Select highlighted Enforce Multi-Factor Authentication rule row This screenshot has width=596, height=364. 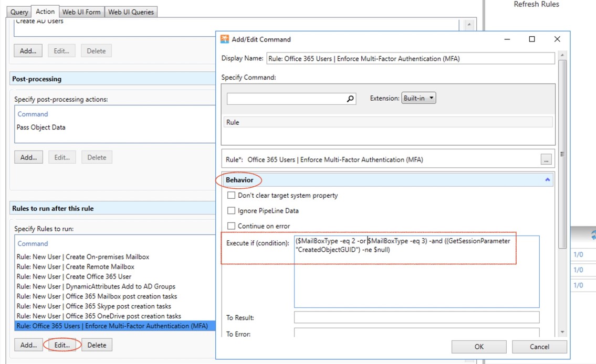tap(115, 326)
